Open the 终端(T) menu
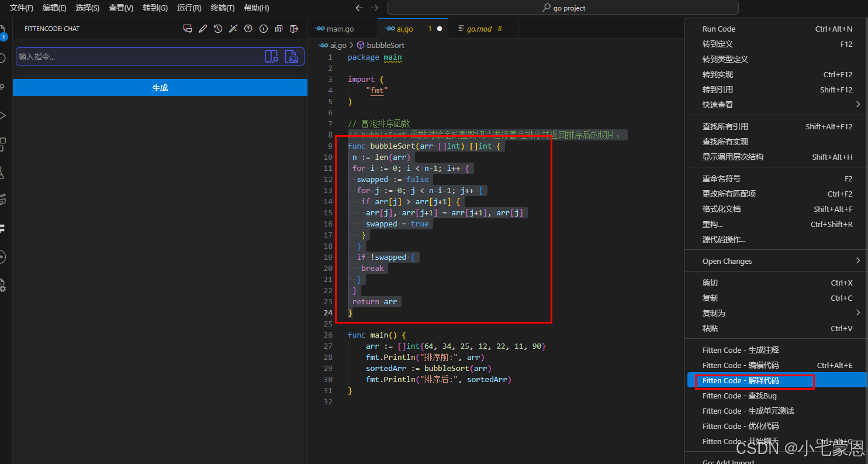The image size is (868, 464). pyautogui.click(x=223, y=8)
